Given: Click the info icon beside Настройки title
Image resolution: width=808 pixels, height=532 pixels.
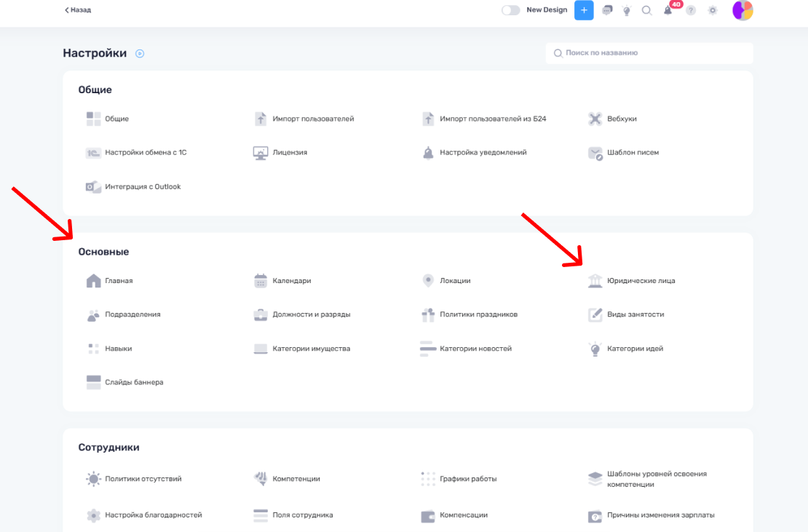Looking at the screenshot, I should click(140, 53).
